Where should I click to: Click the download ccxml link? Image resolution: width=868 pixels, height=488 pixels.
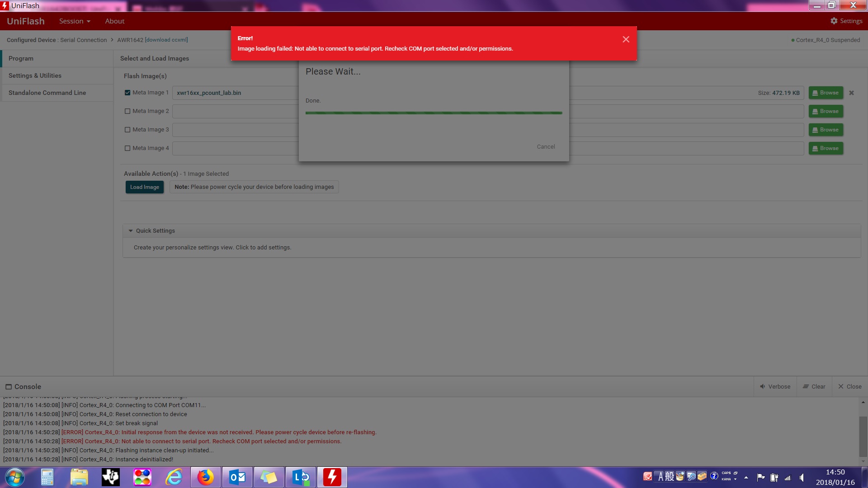point(166,40)
